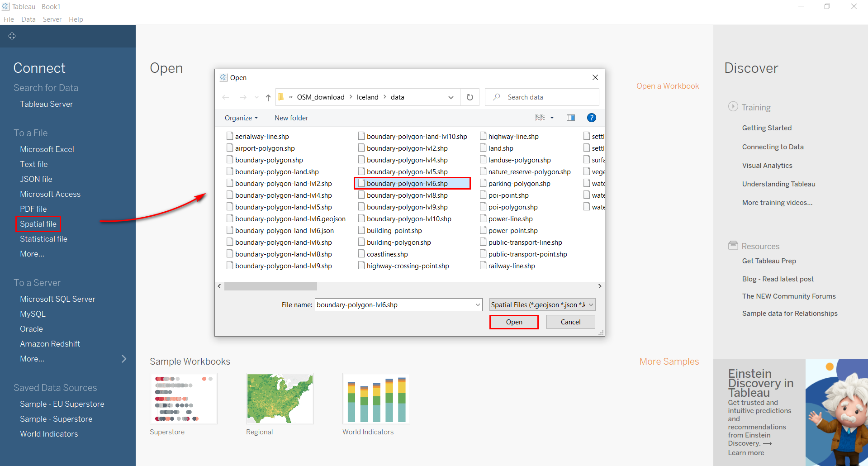Click the Training play icon
This screenshot has width=868, height=466.
tap(733, 107)
